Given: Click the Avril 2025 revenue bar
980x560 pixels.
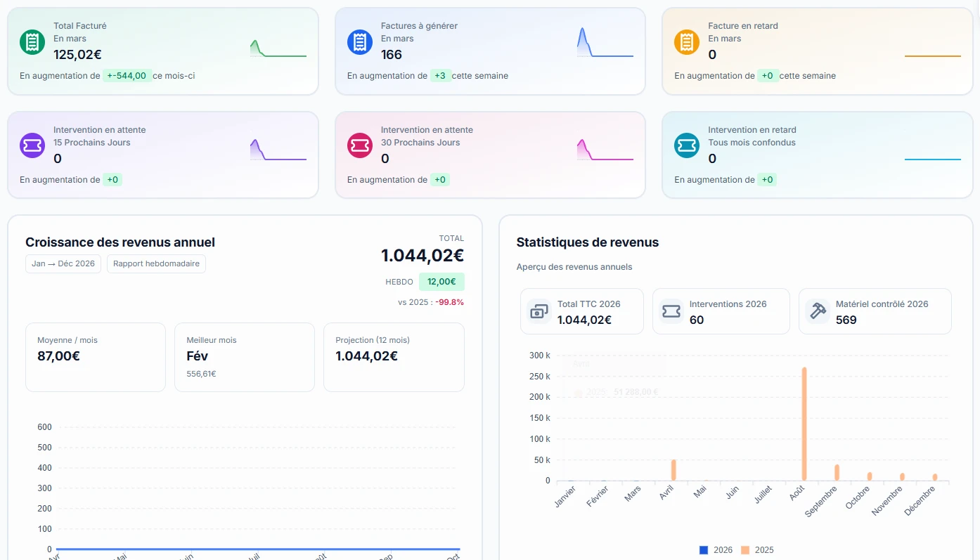Looking at the screenshot, I should [673, 470].
